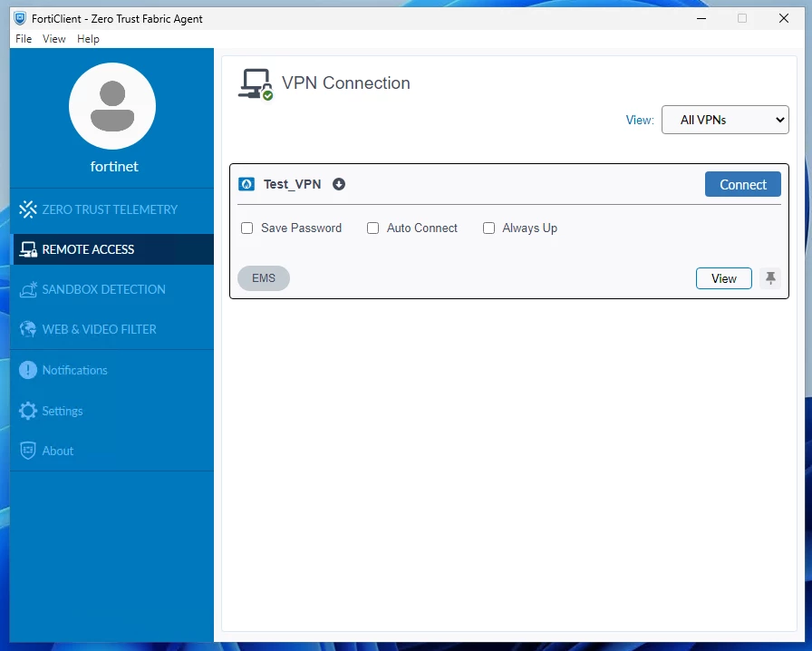
Task: Open the All VPNs view dropdown
Action: tap(725, 120)
